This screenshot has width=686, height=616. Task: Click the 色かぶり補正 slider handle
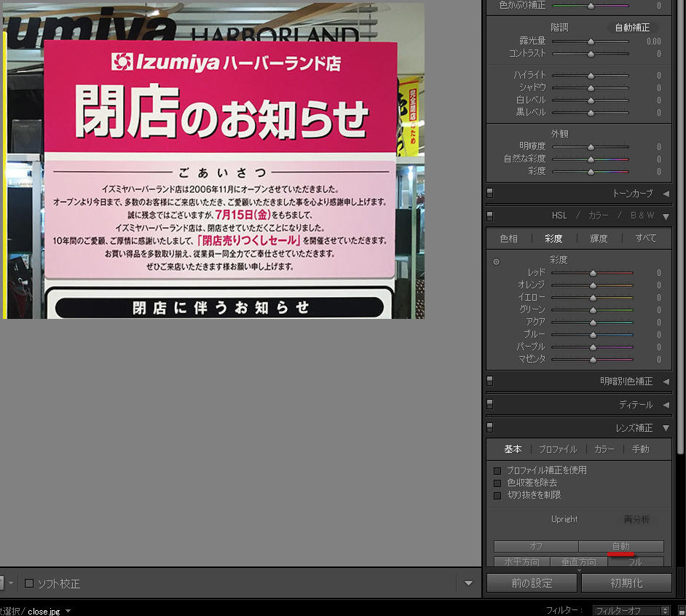(x=591, y=6)
